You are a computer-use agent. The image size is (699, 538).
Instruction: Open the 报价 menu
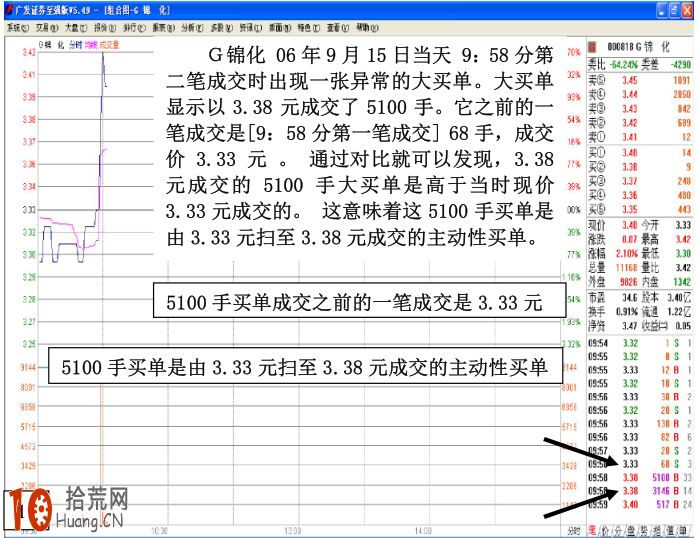[x=105, y=28]
